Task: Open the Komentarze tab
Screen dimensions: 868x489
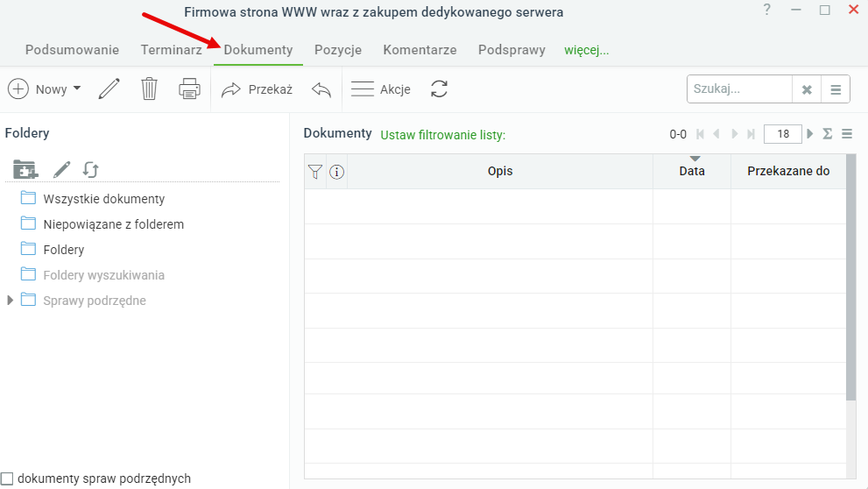Action: 420,50
